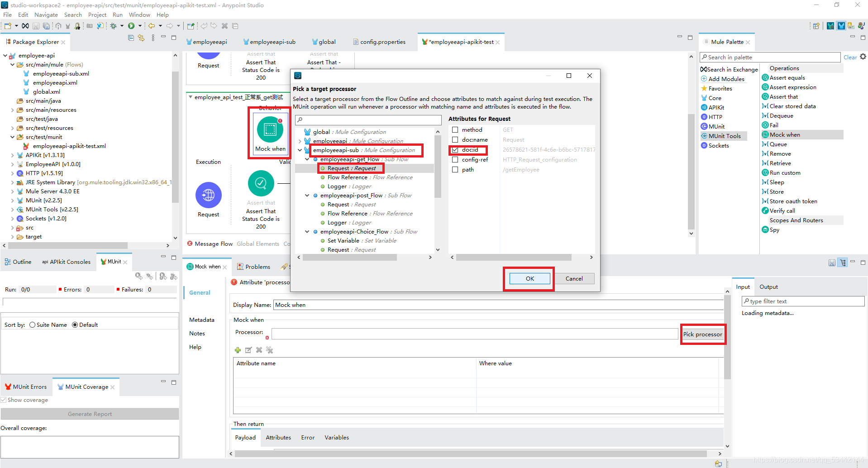Image resolution: width=868 pixels, height=468 pixels.
Task: Check the doc:name attribute checkbox
Action: click(455, 140)
